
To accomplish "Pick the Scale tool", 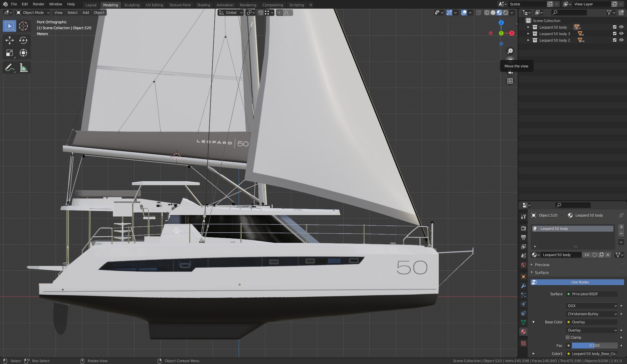I will [x=9, y=53].
